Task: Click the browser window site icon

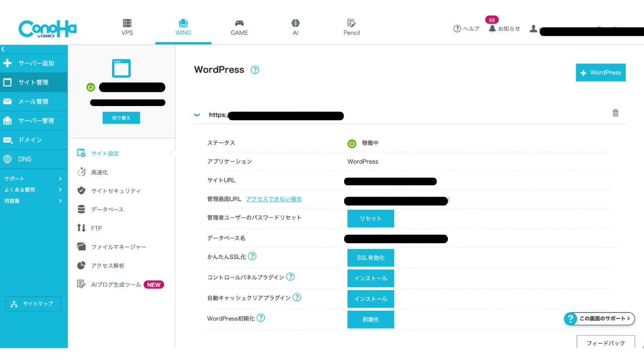Action: [x=121, y=68]
